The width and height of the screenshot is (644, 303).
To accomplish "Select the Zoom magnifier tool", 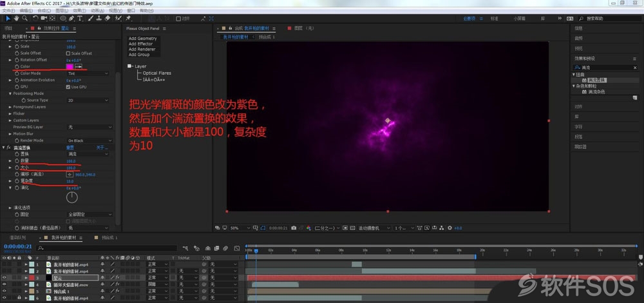I will pyautogui.click(x=24, y=19).
